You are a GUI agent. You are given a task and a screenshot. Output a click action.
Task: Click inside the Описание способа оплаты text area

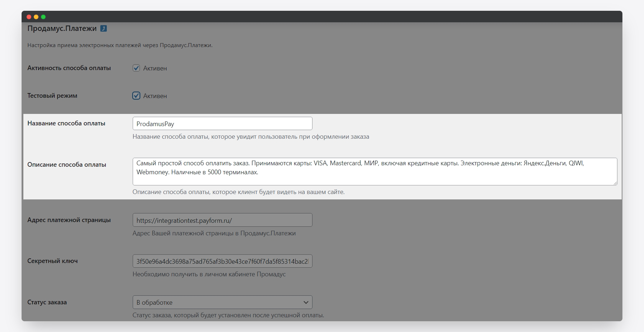pyautogui.click(x=374, y=171)
